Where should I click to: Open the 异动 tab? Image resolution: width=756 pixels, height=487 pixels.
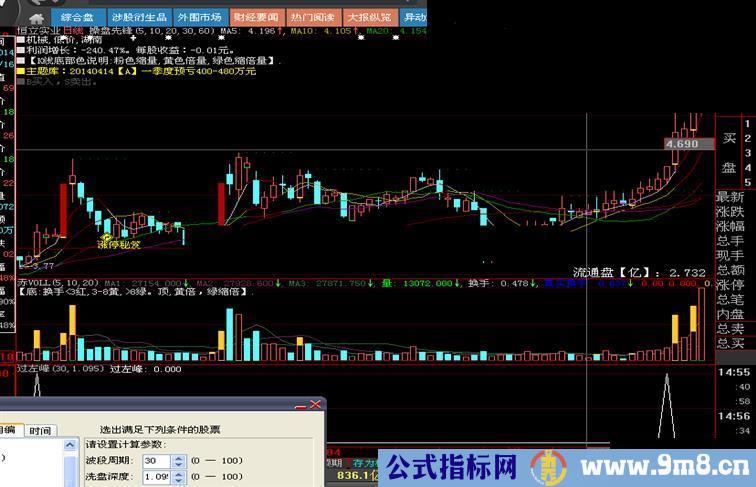[412, 17]
